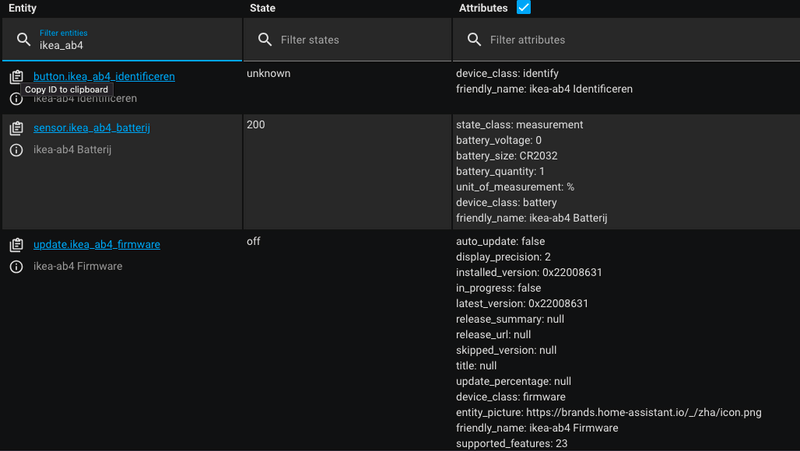Click 'ikea-ab4 Batterij' friendly name under entity

[72, 149]
